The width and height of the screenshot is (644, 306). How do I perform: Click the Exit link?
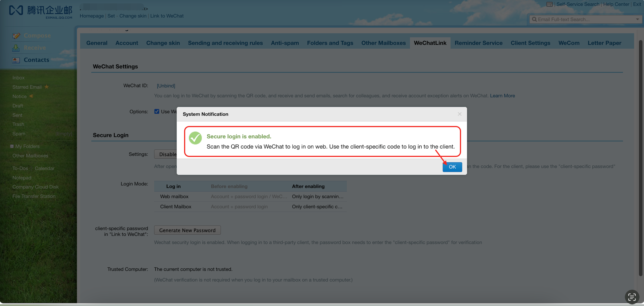coord(637,4)
